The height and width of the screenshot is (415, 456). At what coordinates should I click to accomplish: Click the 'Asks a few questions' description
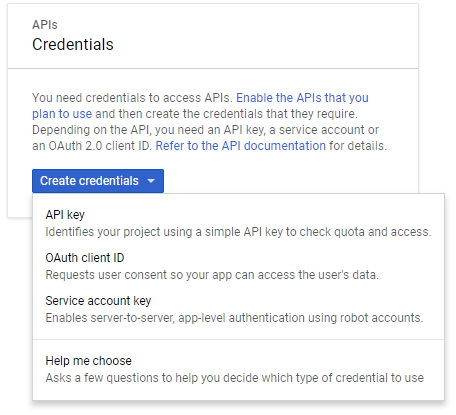tap(235, 378)
